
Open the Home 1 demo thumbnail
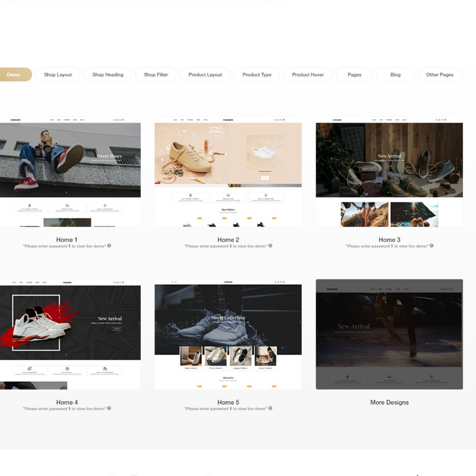(x=70, y=172)
